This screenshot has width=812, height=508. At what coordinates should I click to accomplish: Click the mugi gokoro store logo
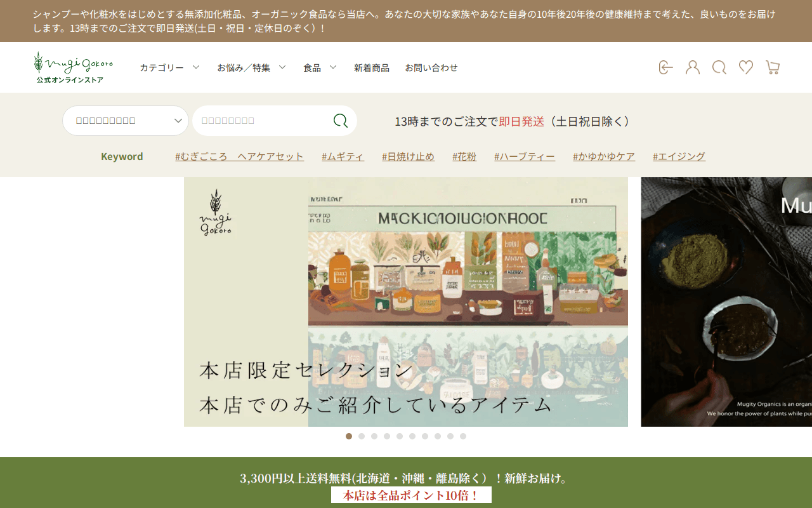73,67
